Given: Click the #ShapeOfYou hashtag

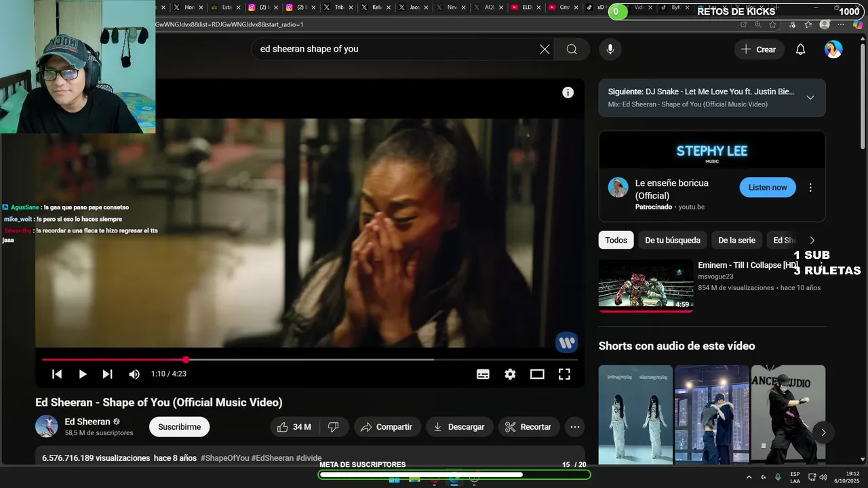Looking at the screenshot, I should (224, 458).
